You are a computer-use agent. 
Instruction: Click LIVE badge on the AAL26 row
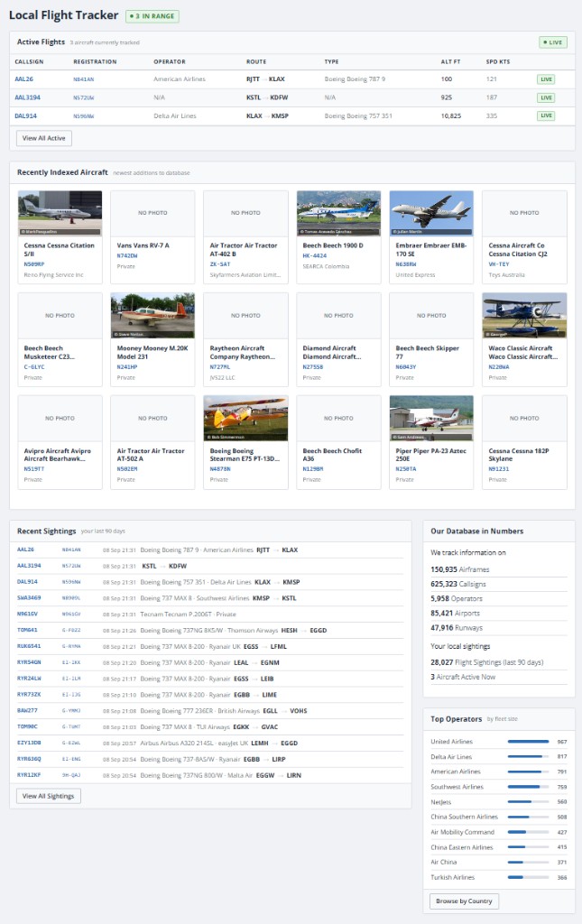tap(546, 79)
